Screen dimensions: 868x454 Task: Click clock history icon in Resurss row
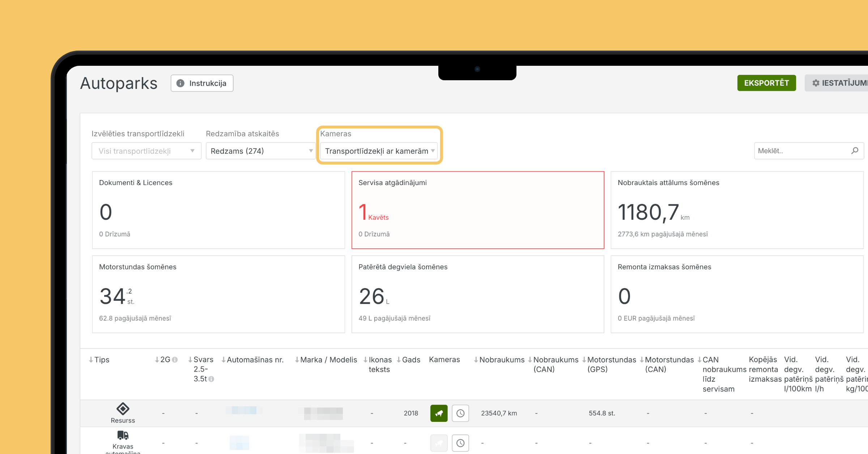460,413
